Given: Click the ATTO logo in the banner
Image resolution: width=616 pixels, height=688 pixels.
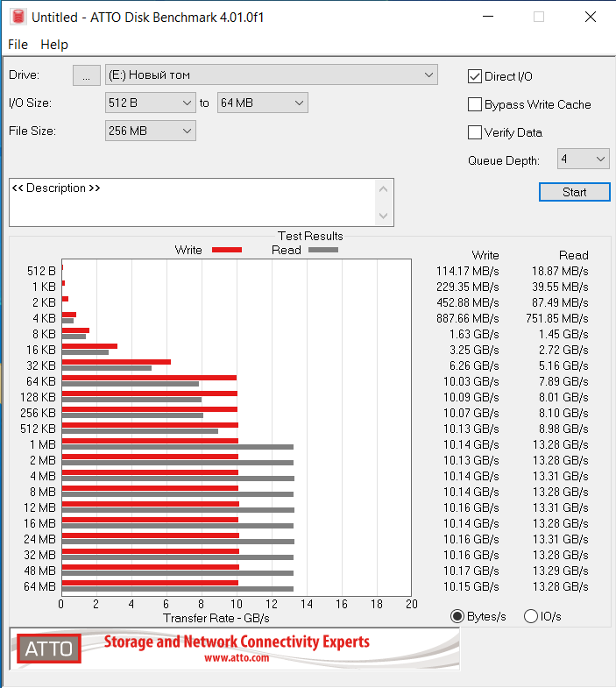Looking at the screenshot, I should (x=49, y=649).
